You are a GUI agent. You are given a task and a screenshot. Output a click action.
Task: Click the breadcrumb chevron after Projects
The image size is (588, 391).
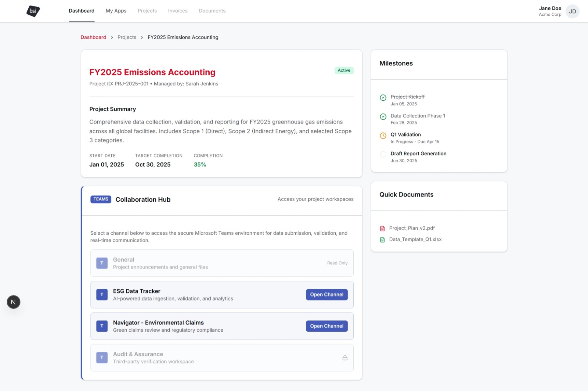tap(142, 38)
